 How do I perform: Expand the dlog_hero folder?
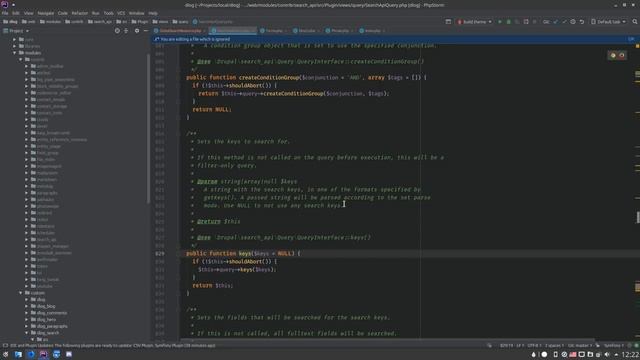[x=27, y=319]
